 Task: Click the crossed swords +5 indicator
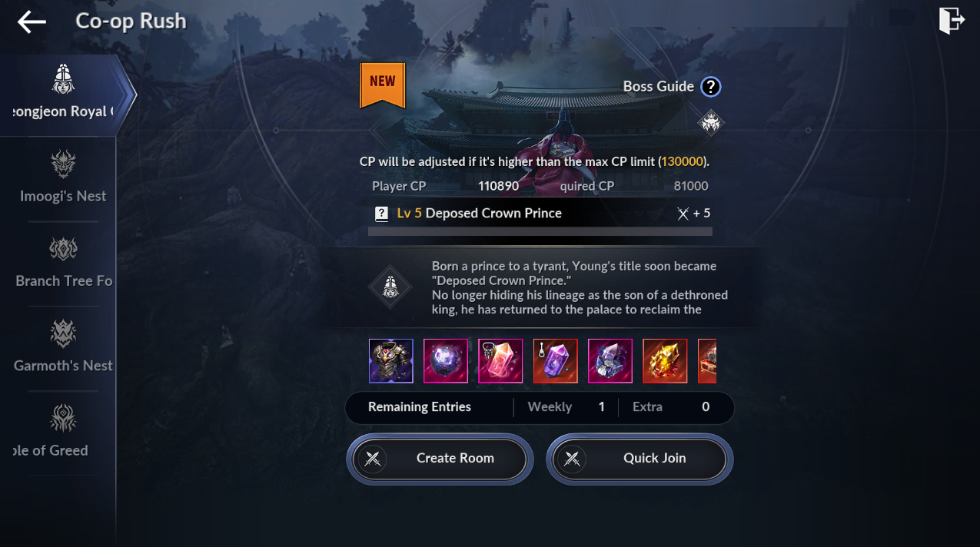coord(694,214)
